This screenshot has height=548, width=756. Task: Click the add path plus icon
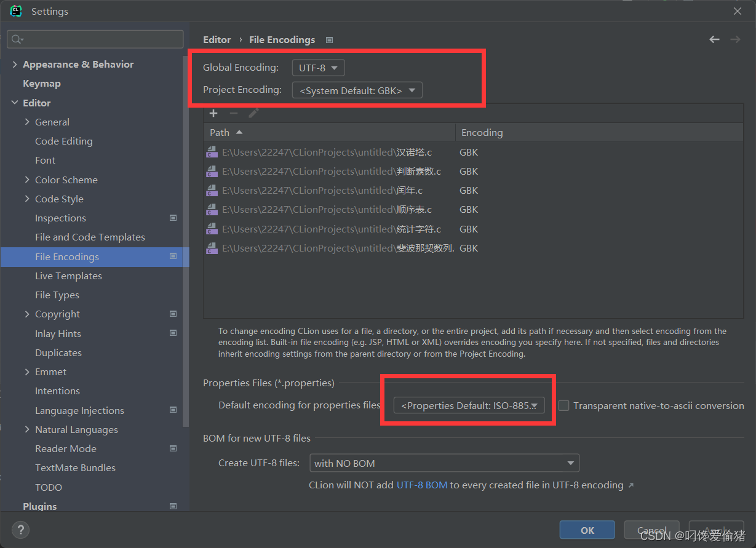pyautogui.click(x=213, y=113)
